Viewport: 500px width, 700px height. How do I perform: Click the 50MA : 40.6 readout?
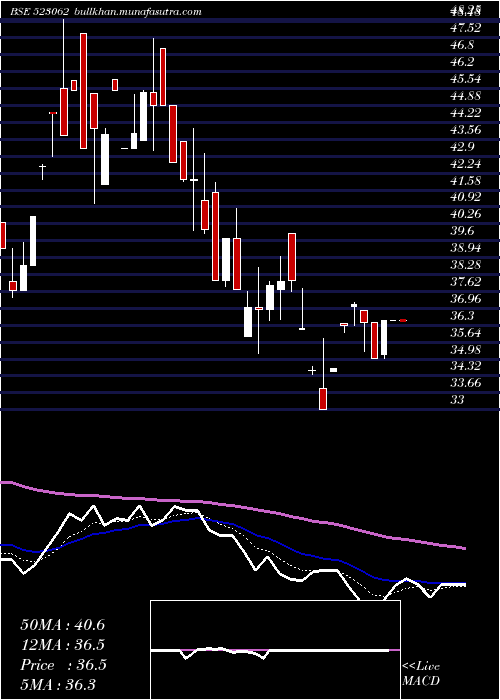pyautogui.click(x=62, y=625)
